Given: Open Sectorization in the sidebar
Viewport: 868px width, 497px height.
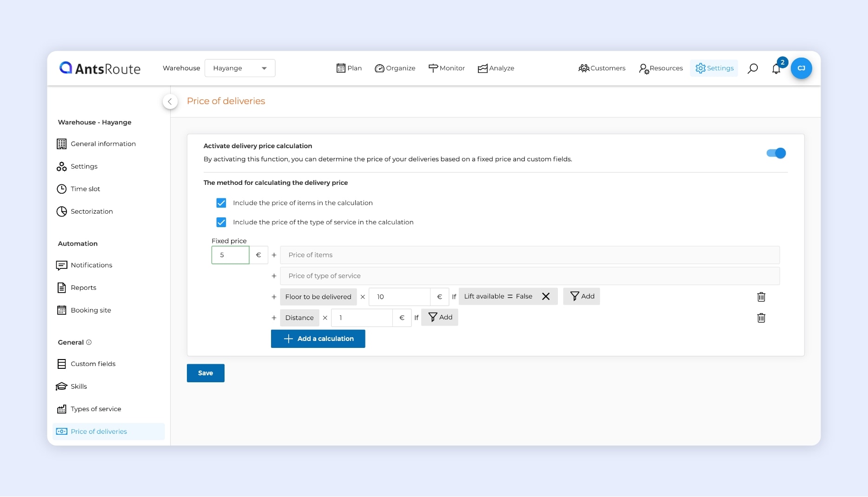Looking at the screenshot, I should click(x=92, y=211).
